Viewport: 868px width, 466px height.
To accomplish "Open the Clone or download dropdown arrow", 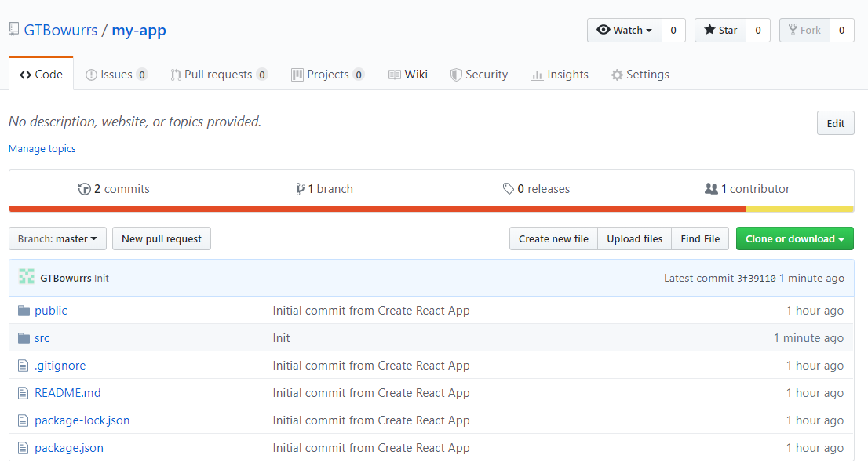I will click(x=841, y=239).
